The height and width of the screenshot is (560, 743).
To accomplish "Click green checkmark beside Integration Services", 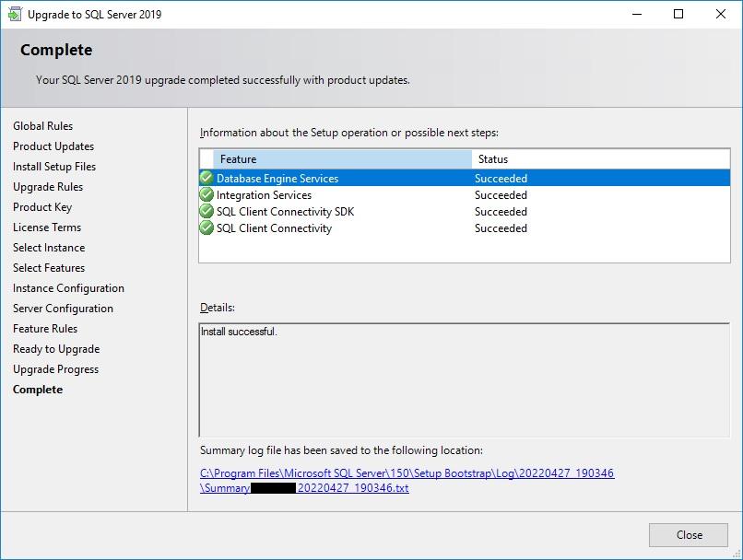I will click(x=206, y=194).
